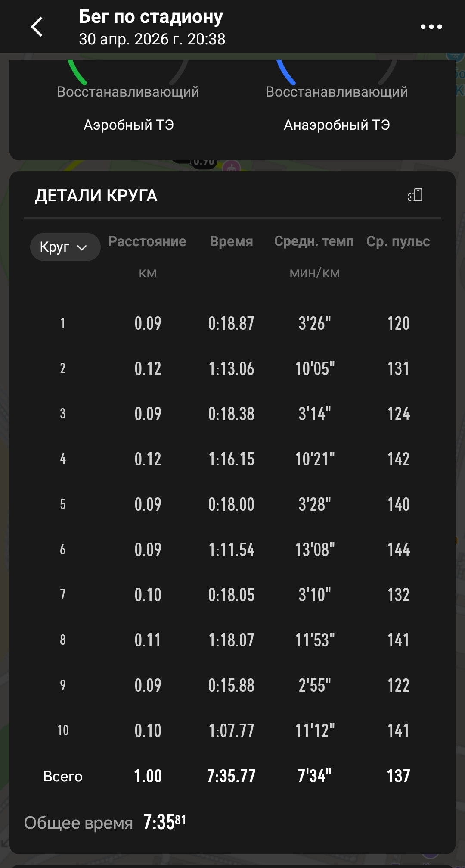This screenshot has width=465, height=868.
Task: Tap lap 6 pace 13'08"
Action: [x=315, y=550]
